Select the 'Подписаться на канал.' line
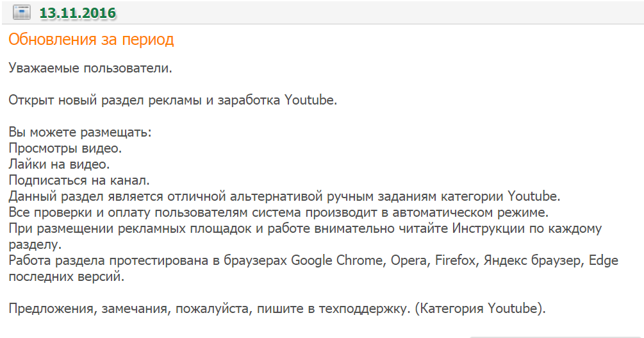The width and height of the screenshot is (644, 338). pyautogui.click(x=79, y=180)
